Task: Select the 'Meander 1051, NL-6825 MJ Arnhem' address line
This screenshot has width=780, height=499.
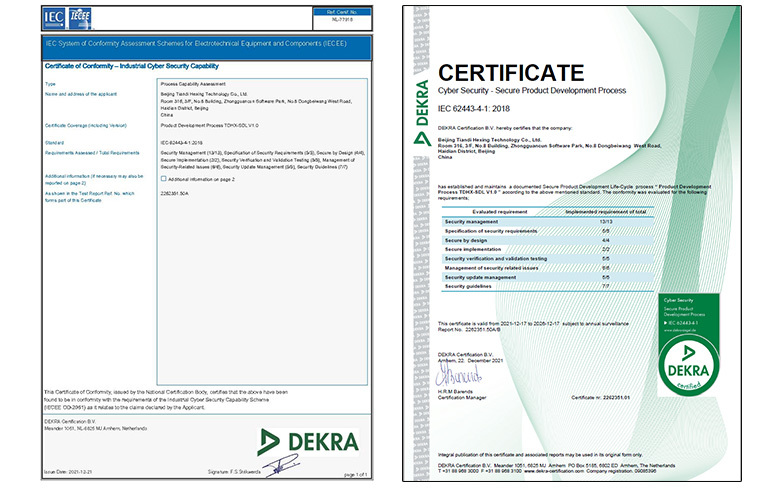Action: click(96, 428)
